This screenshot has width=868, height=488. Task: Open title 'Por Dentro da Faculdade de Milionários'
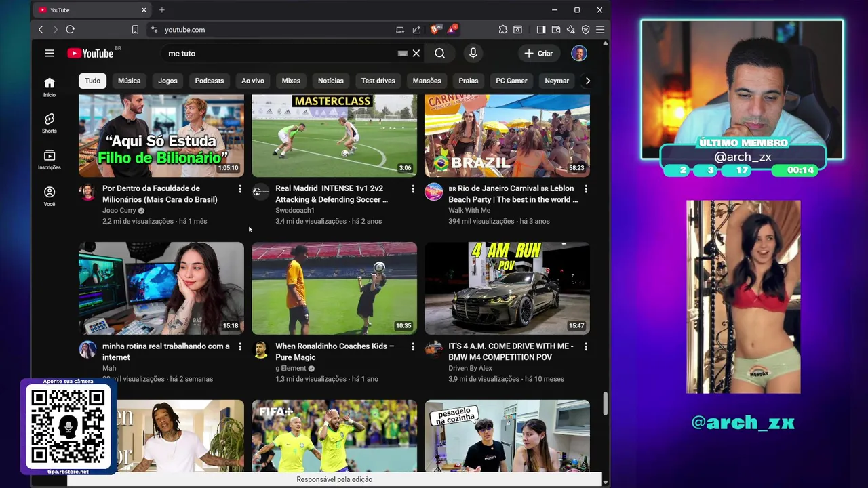point(160,194)
